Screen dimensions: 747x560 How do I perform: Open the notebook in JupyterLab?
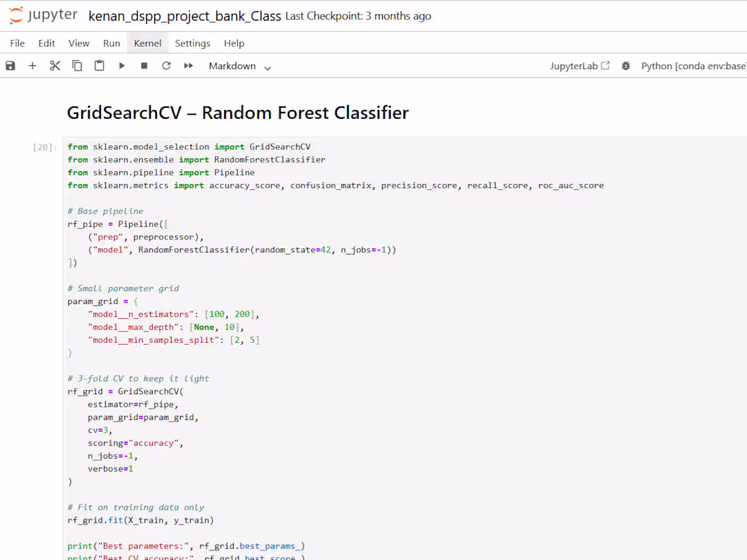point(580,66)
